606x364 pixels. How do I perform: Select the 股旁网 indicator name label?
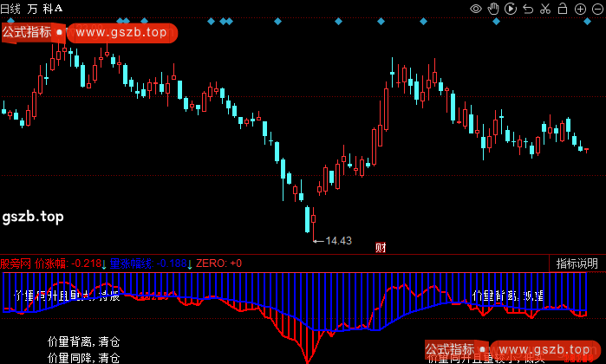click(x=16, y=263)
